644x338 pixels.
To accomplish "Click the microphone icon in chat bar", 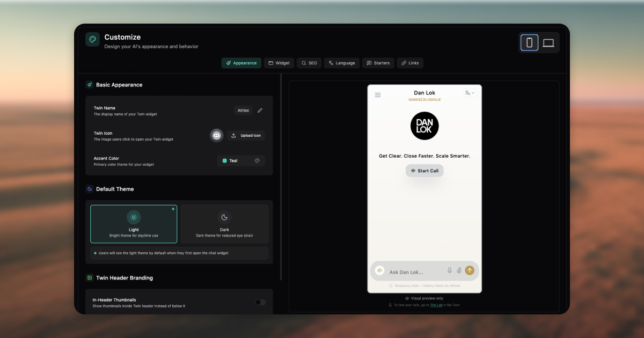I will pyautogui.click(x=450, y=270).
